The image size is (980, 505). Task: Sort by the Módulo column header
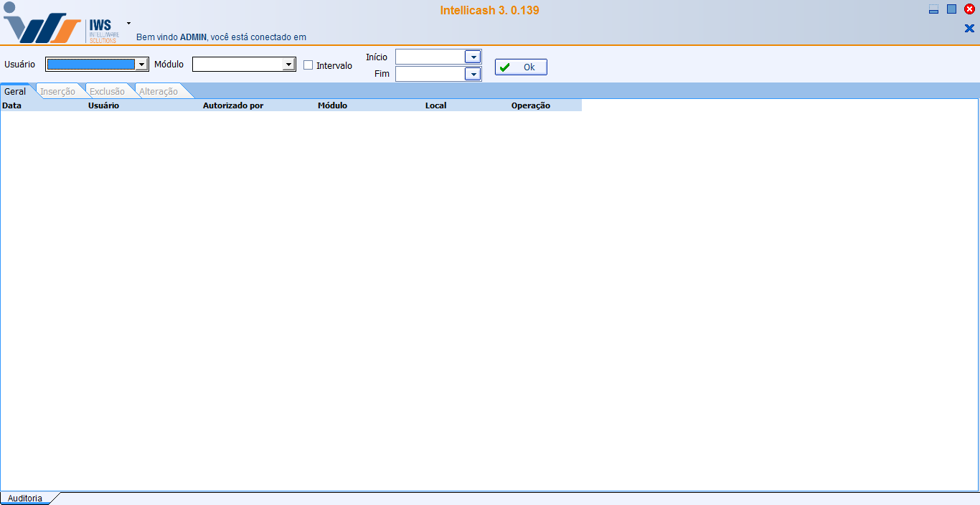click(x=370, y=105)
